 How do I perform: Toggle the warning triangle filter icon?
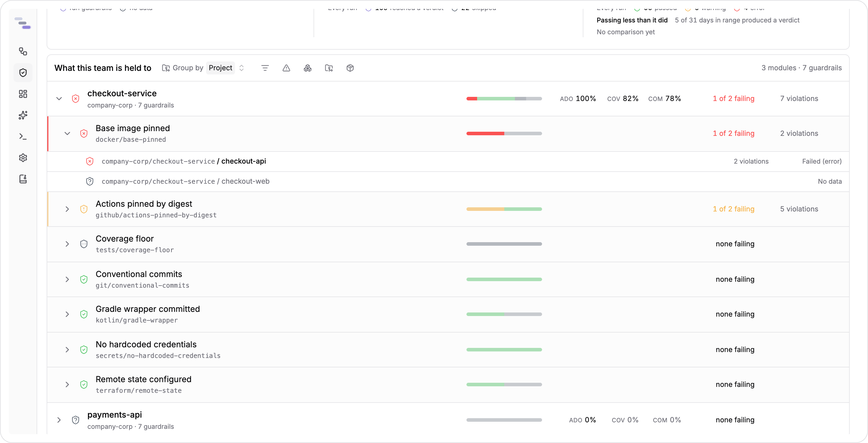click(286, 68)
